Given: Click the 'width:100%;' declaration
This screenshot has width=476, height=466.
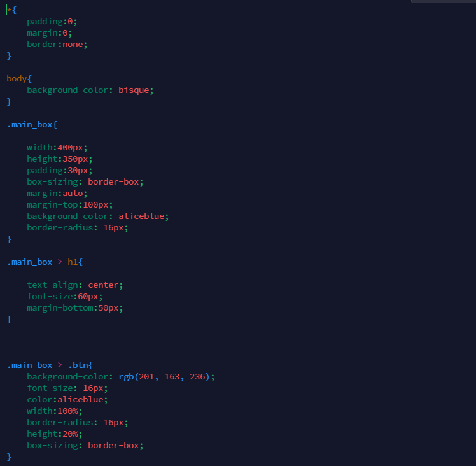Looking at the screenshot, I should click(x=55, y=411).
